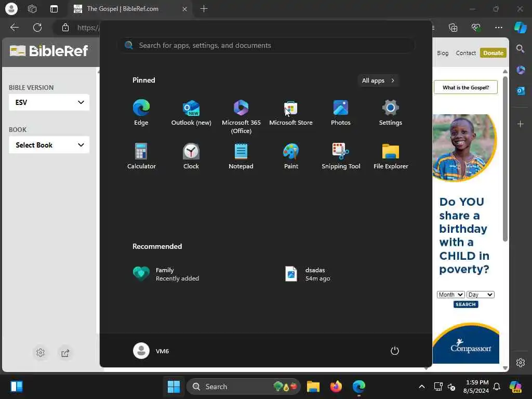Open Copilot preview in taskbar corner

coord(515,387)
